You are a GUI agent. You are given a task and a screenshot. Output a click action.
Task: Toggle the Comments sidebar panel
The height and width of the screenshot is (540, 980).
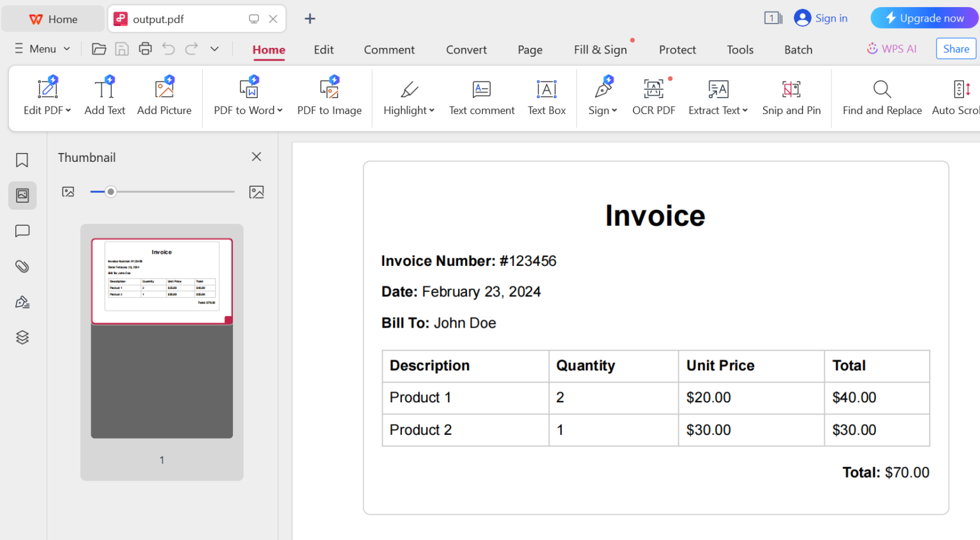(22, 231)
